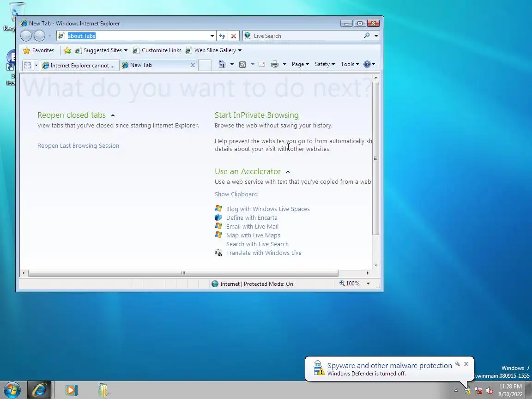Click Search with Live Search accelerator
The image size is (532, 399).
pyautogui.click(x=257, y=244)
